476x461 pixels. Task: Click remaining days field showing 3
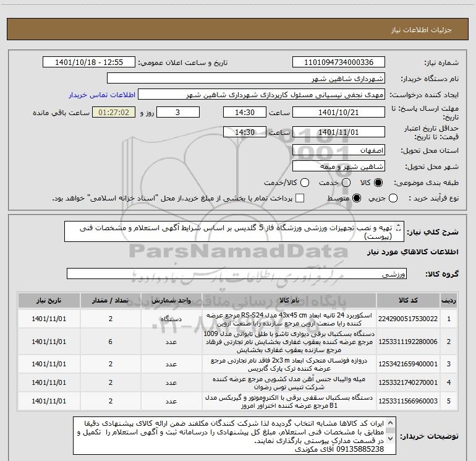pyautogui.click(x=178, y=113)
